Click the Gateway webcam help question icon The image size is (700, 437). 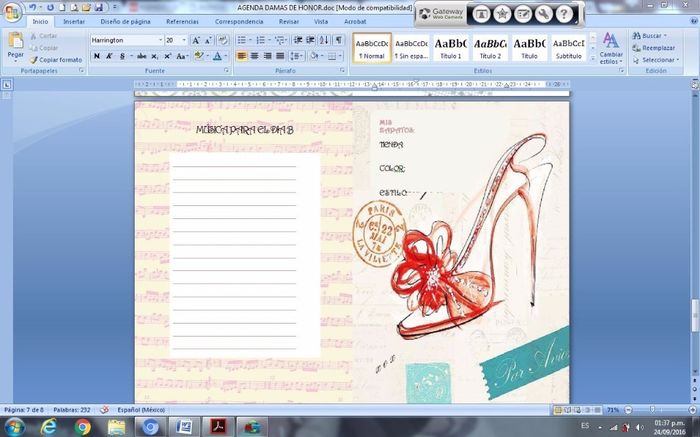click(x=564, y=15)
